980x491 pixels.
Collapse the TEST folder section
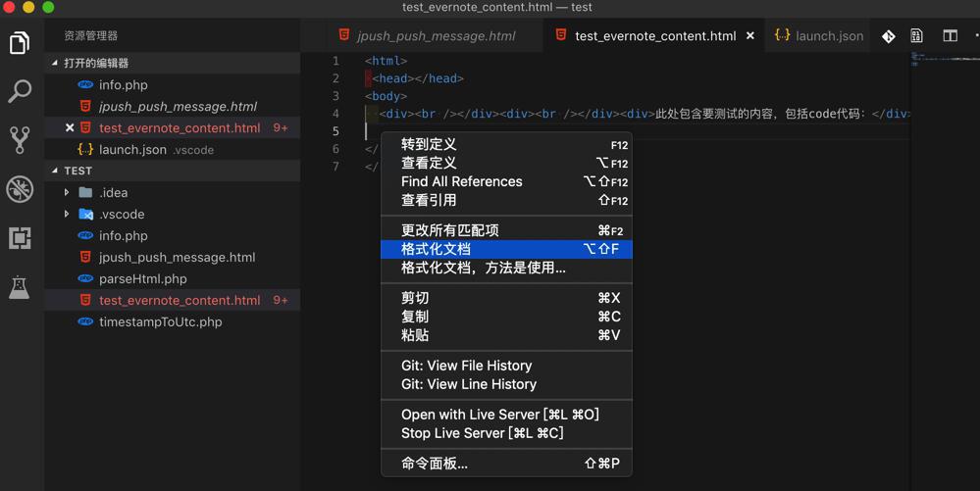(173, 171)
